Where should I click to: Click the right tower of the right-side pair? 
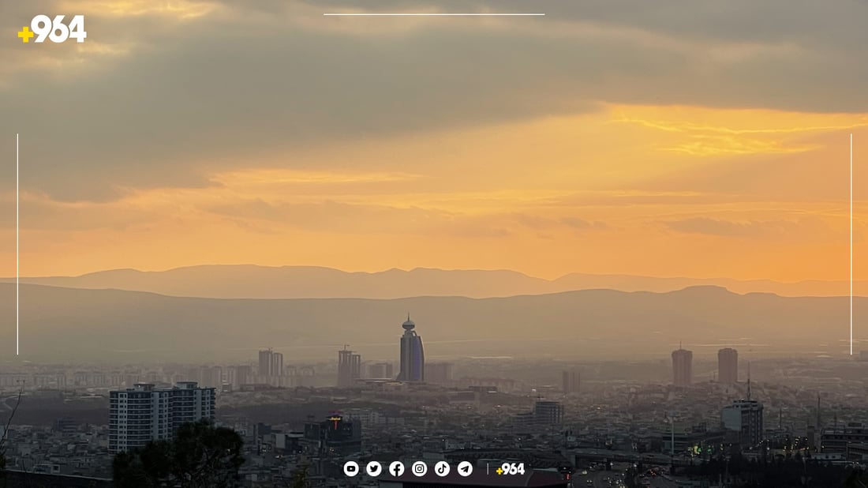click(x=728, y=366)
